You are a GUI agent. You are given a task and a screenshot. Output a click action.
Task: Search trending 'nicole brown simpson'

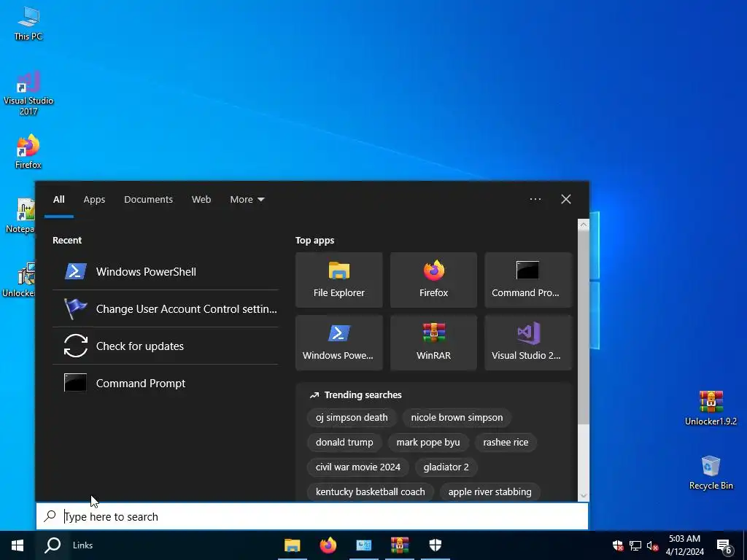[x=457, y=418]
